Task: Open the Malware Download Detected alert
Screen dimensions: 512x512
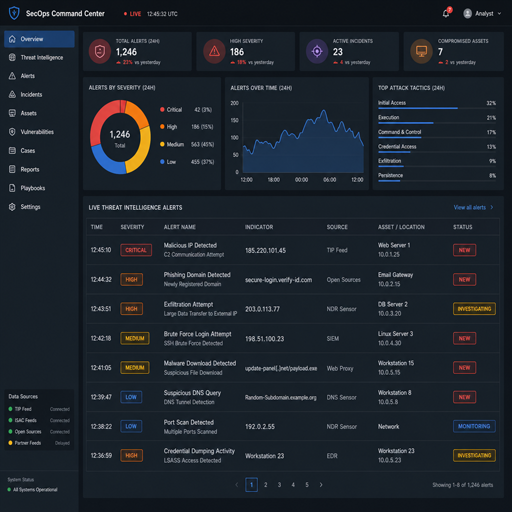Action: pos(200,363)
